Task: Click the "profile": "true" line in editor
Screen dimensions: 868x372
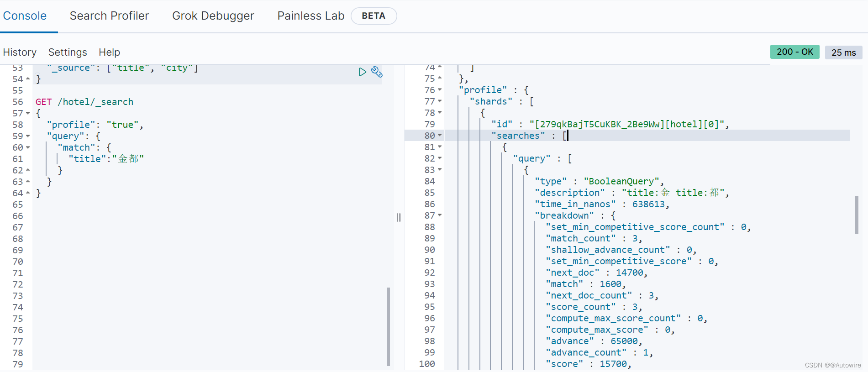Action: click(95, 125)
